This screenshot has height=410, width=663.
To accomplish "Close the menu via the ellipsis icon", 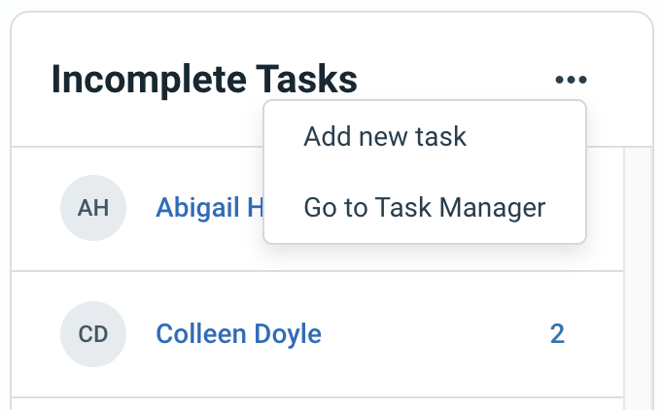I will (x=571, y=80).
